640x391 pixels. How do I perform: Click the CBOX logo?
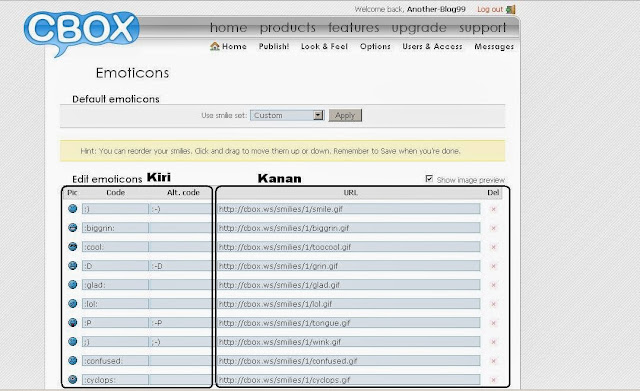82,33
